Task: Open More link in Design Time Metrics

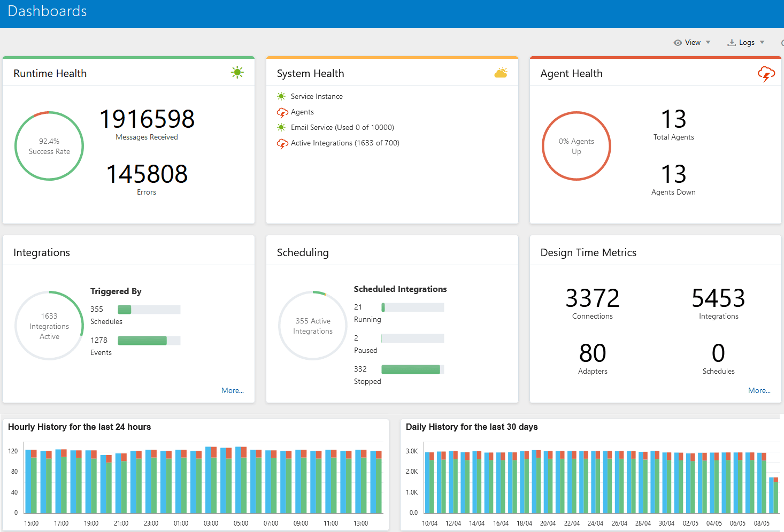Action: pyautogui.click(x=759, y=390)
